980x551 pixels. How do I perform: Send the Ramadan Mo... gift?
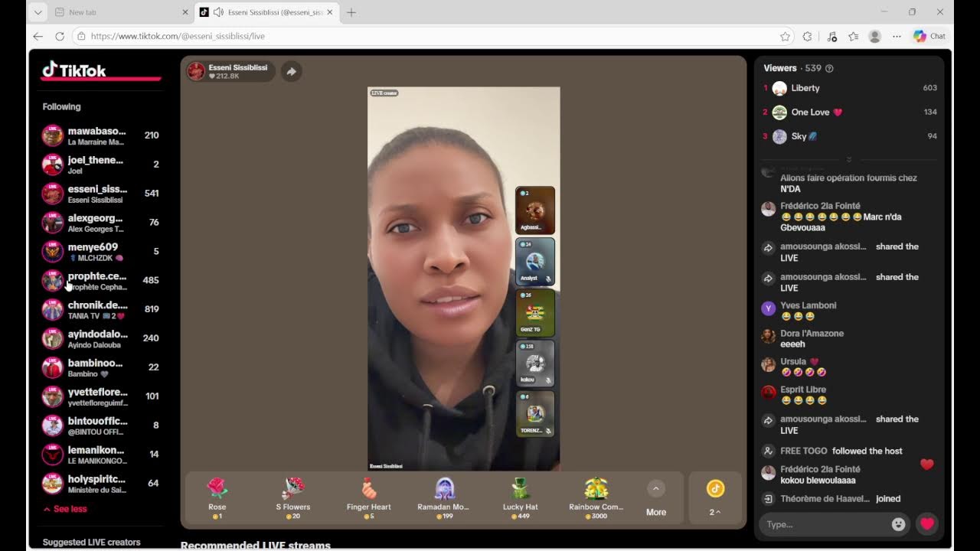443,498
